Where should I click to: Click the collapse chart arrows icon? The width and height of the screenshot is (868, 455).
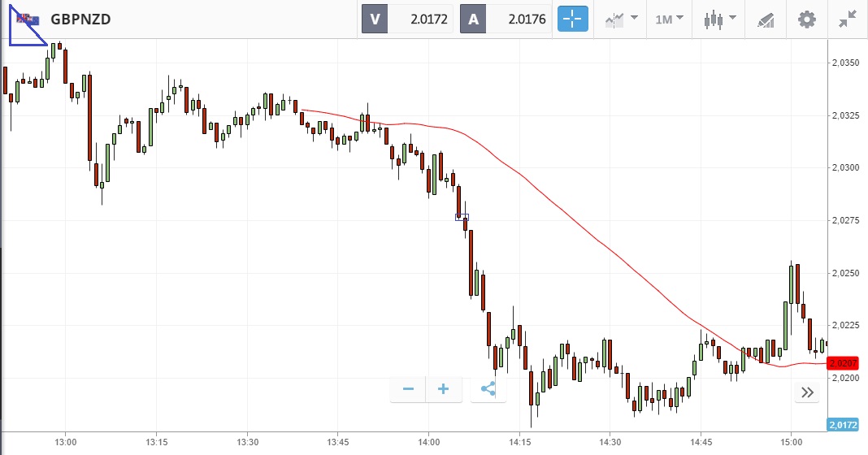(x=848, y=19)
